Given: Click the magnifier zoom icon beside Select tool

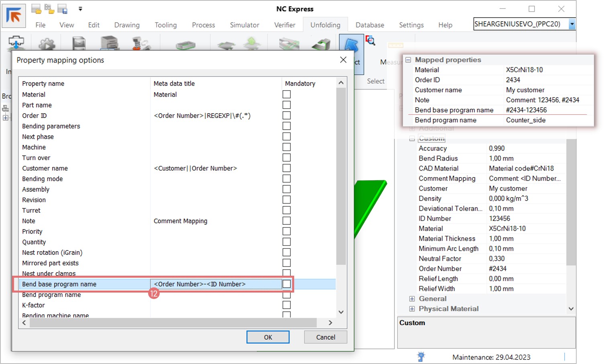Looking at the screenshot, I should coord(370,40).
